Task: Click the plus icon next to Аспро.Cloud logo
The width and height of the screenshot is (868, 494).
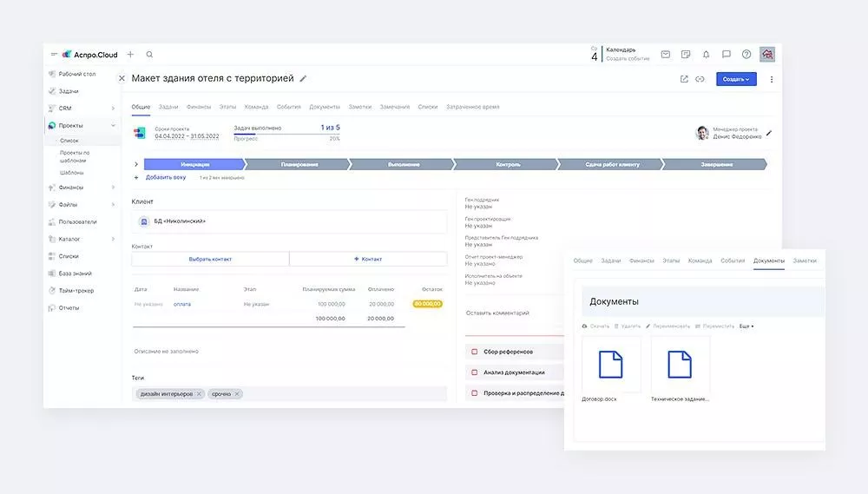Action: (130, 55)
